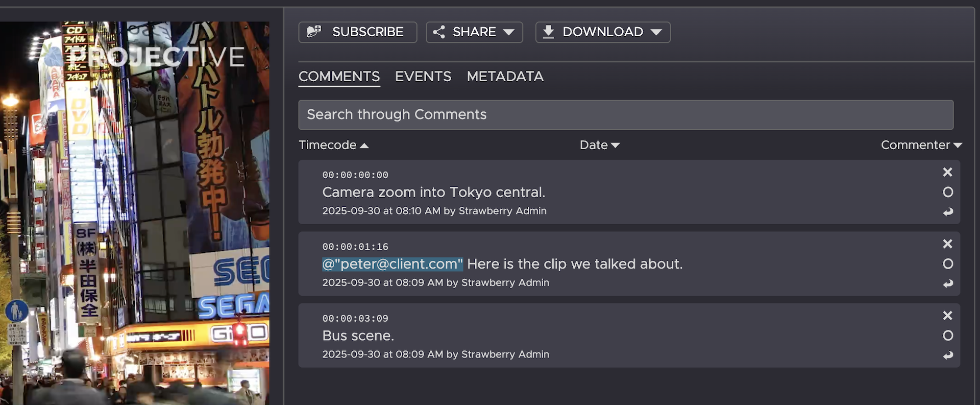
Task: Toggle resolved circle on 'Bus scene.' comment
Action: 948,336
